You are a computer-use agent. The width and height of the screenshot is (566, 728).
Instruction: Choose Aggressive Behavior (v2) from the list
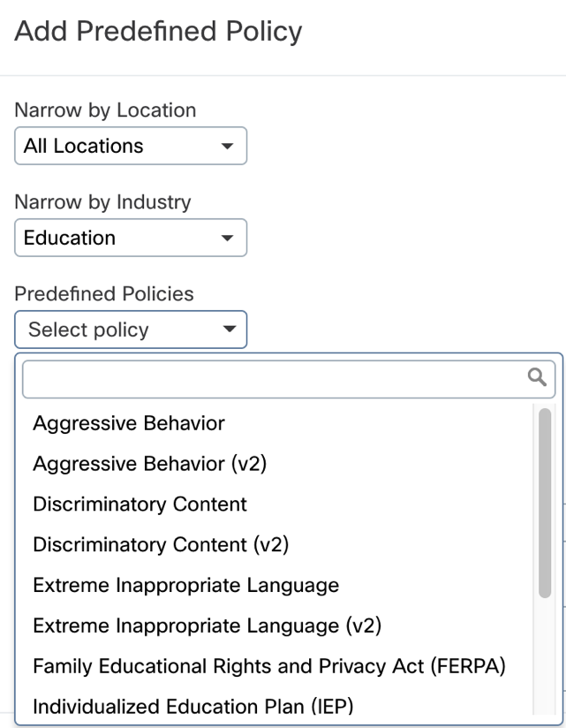pyautogui.click(x=149, y=464)
